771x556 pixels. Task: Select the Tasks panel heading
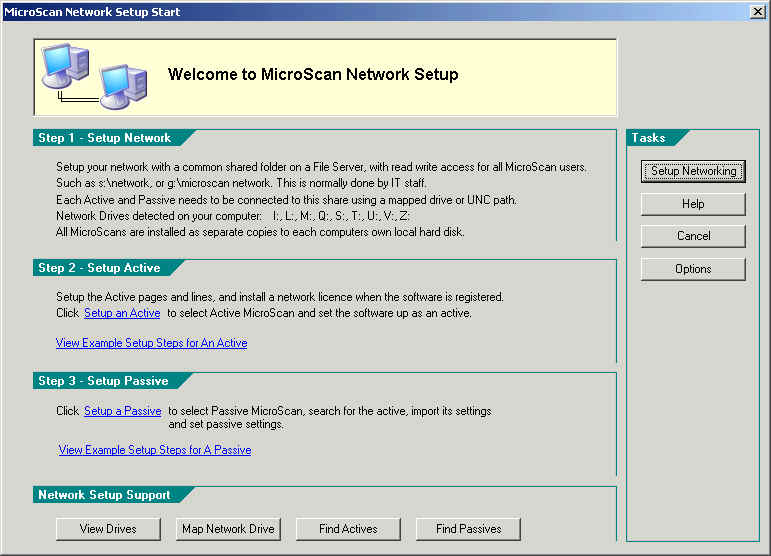point(649,138)
